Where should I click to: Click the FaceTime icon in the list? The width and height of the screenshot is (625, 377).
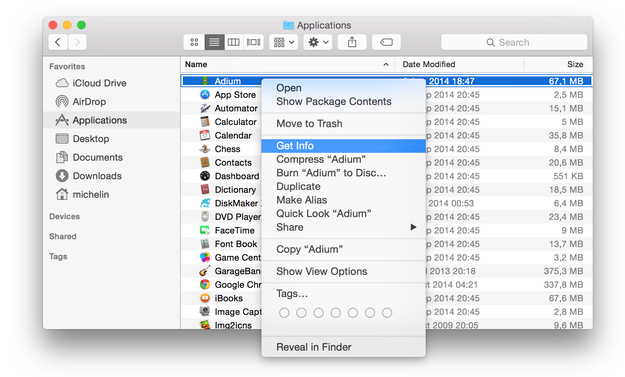point(205,230)
